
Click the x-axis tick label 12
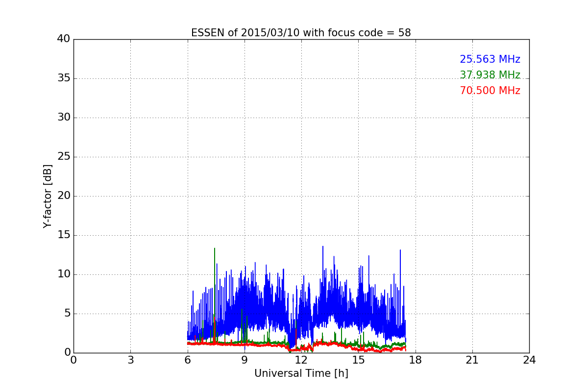[x=301, y=360]
